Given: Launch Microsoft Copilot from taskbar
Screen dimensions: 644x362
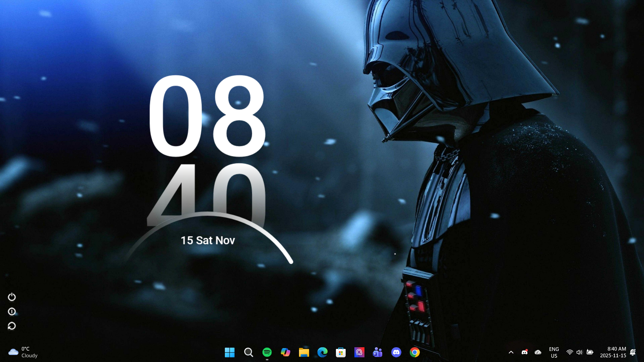Looking at the screenshot, I should [285, 352].
